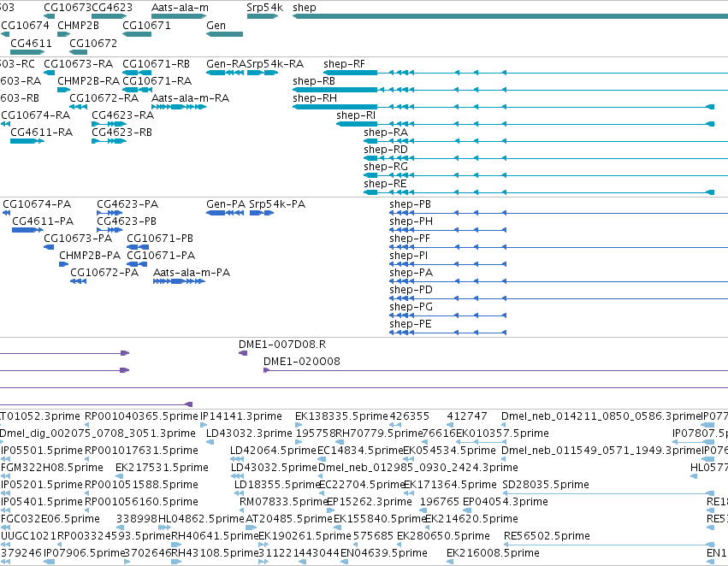Image resolution: width=728 pixels, height=566 pixels.
Task: Click the CHMP2B-RA transcript label
Action: click(89, 81)
